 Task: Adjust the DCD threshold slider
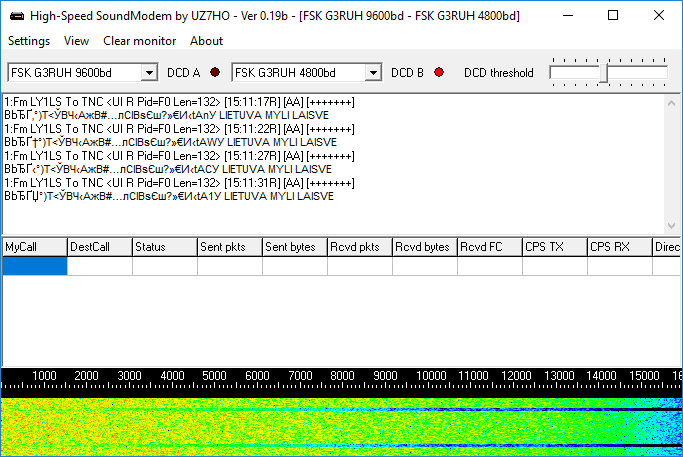603,73
